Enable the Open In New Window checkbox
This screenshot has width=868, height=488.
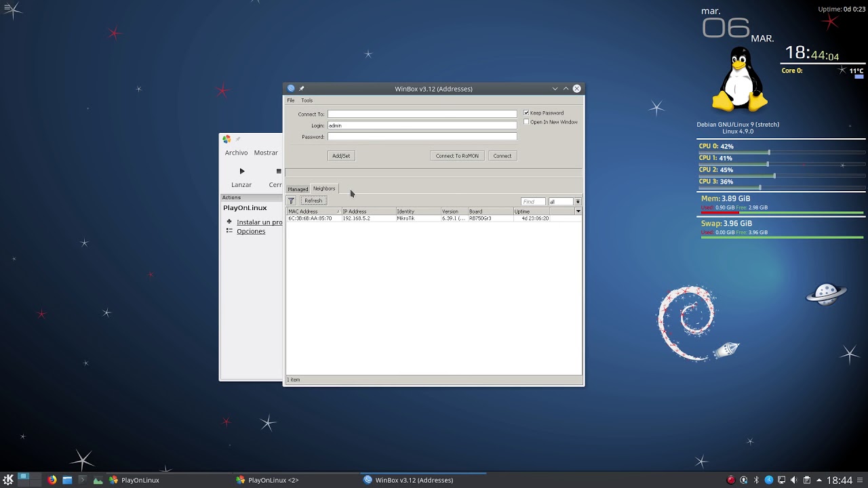[x=526, y=122]
